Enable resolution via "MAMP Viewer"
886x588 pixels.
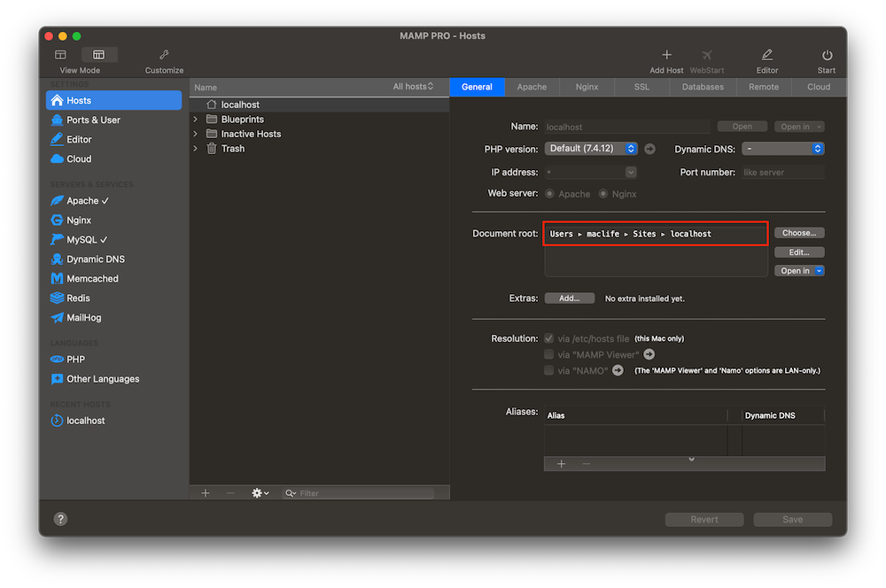pos(548,353)
